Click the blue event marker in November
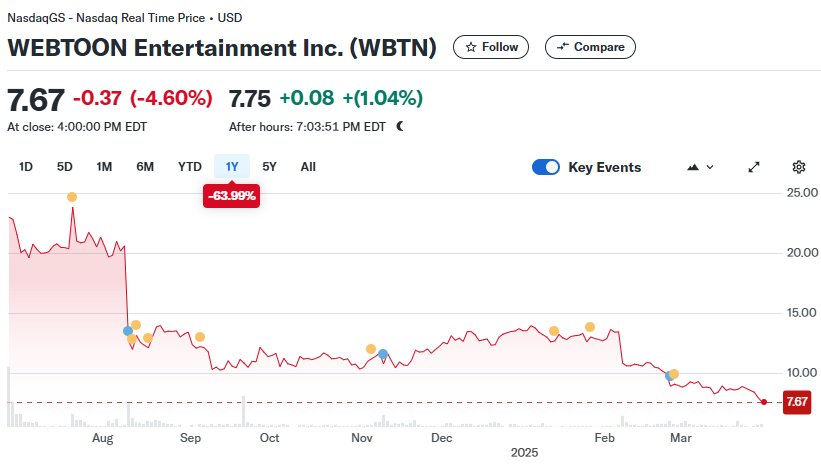Image resolution: width=821 pixels, height=468 pixels. (x=383, y=353)
